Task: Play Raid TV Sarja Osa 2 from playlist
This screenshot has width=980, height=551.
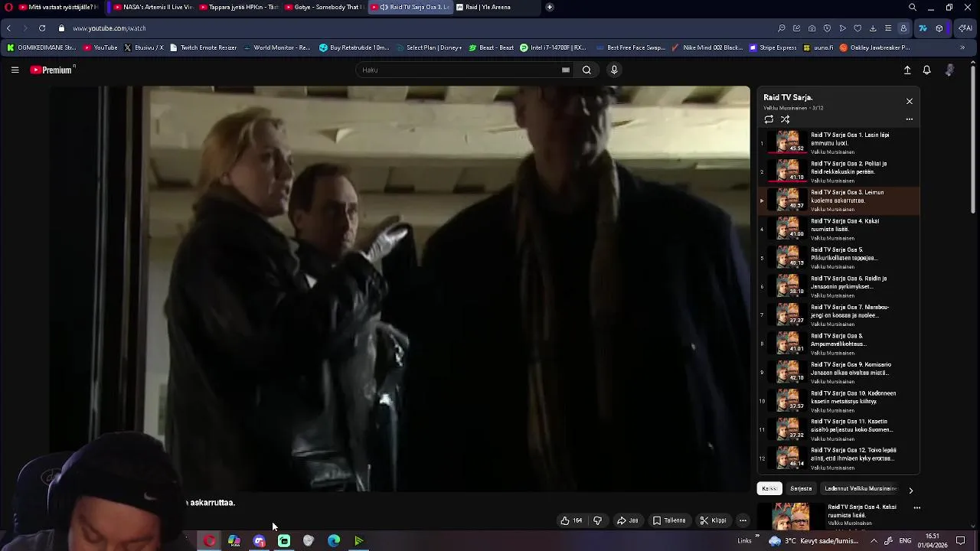Action: pyautogui.click(x=838, y=171)
